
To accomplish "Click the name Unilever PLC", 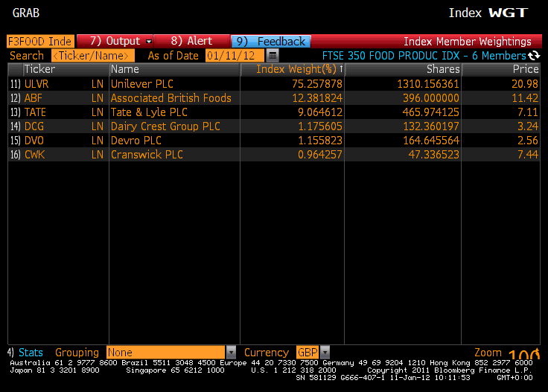I will point(142,84).
